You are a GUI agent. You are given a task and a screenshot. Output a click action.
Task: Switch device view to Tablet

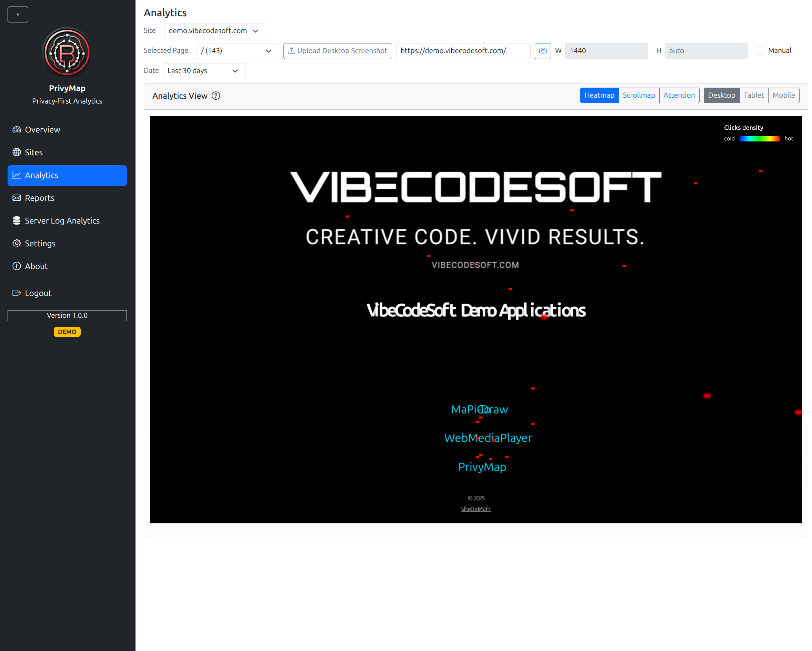753,95
